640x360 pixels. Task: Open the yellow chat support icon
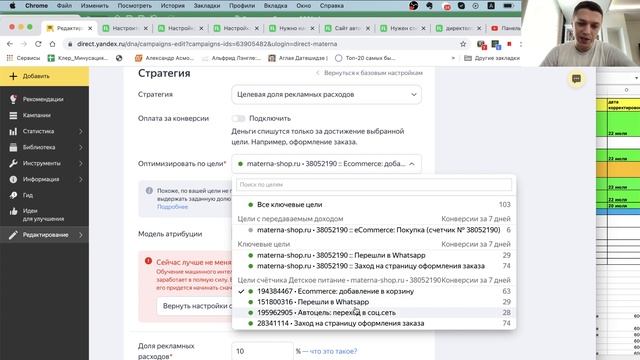point(576,79)
